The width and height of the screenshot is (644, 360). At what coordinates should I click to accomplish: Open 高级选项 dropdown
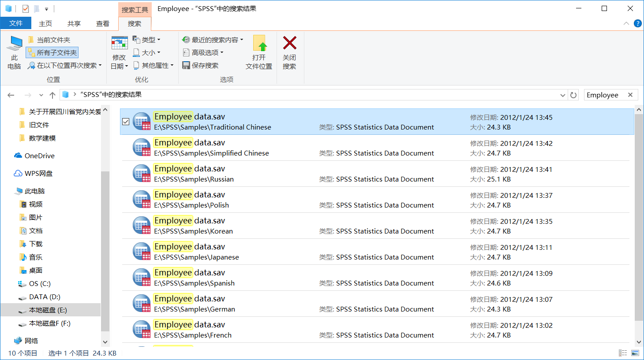pyautogui.click(x=203, y=52)
